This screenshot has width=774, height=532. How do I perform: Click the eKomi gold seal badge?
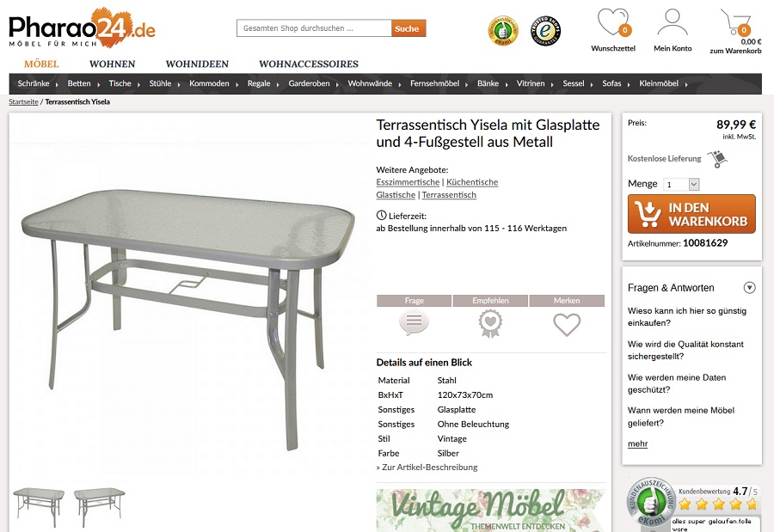[503, 31]
